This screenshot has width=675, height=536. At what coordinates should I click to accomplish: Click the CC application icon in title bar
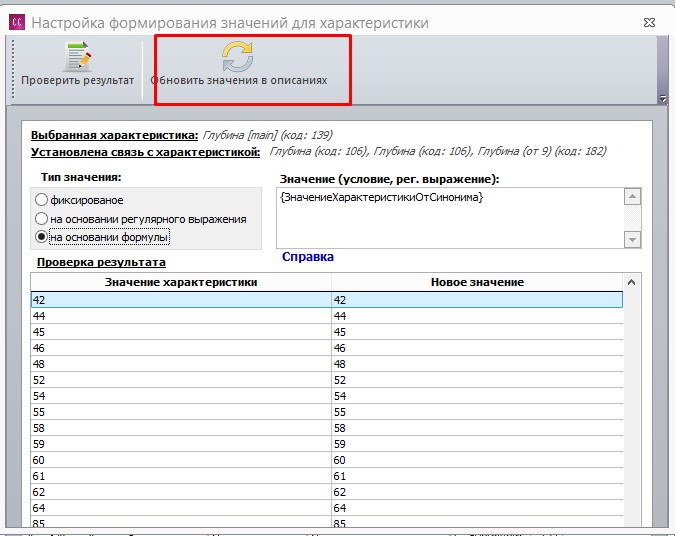coord(17,22)
